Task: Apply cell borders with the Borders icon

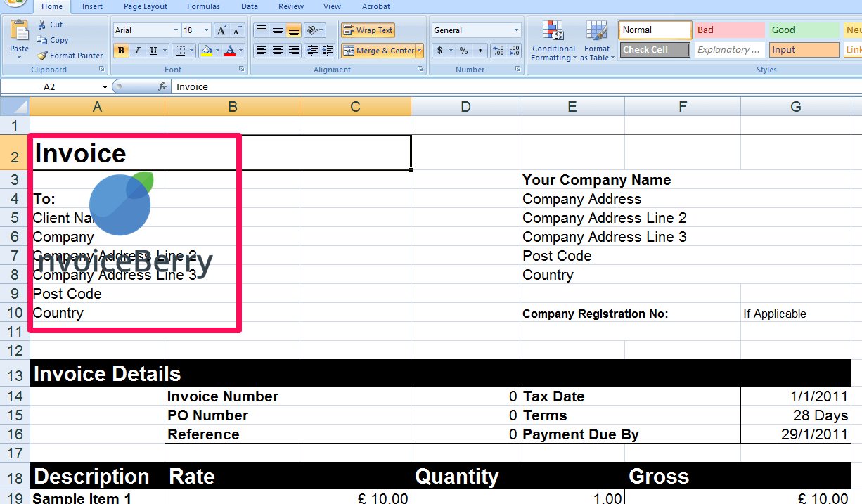Action: click(x=179, y=51)
